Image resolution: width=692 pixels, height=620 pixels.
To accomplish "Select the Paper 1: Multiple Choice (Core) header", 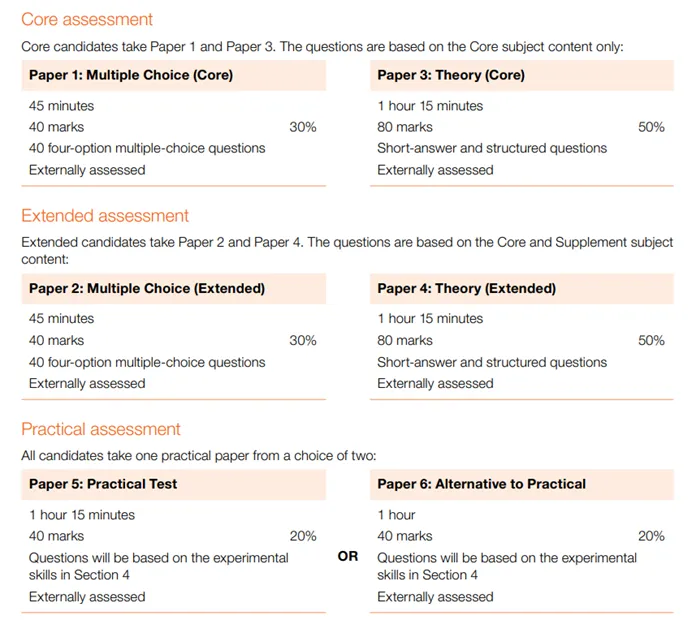I will click(x=131, y=75).
